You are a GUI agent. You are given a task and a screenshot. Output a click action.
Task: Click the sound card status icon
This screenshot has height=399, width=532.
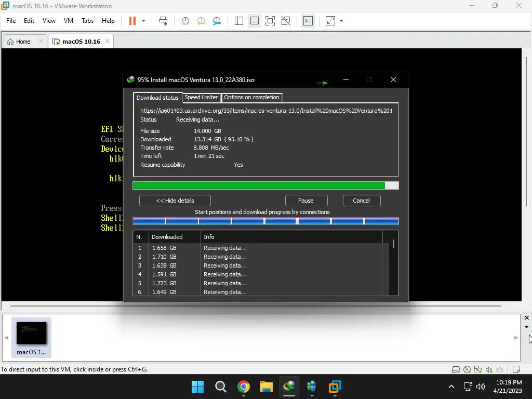tap(488, 369)
